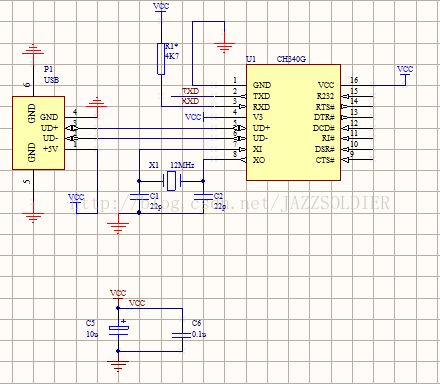Click the 12MHz crystal X1 symbol

pos(171,181)
